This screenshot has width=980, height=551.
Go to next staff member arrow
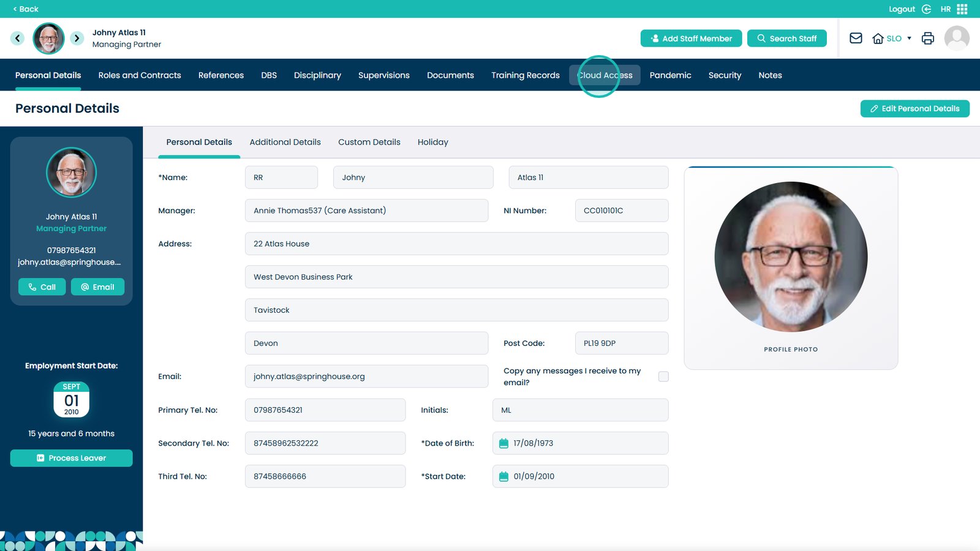77,38
